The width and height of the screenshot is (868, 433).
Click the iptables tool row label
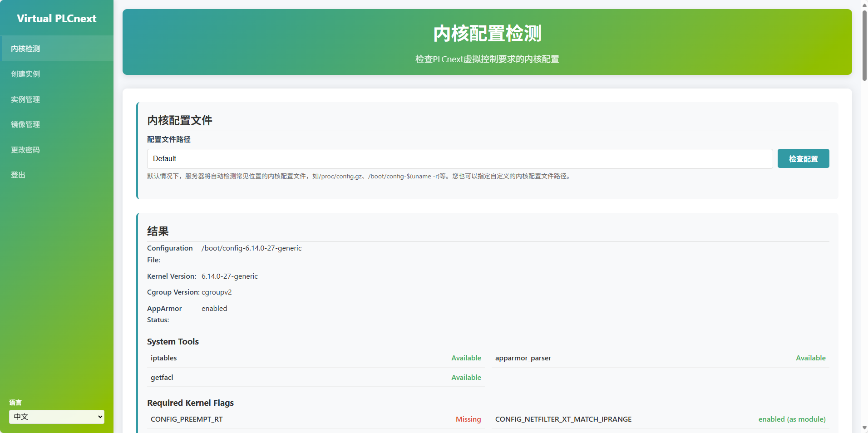point(164,358)
